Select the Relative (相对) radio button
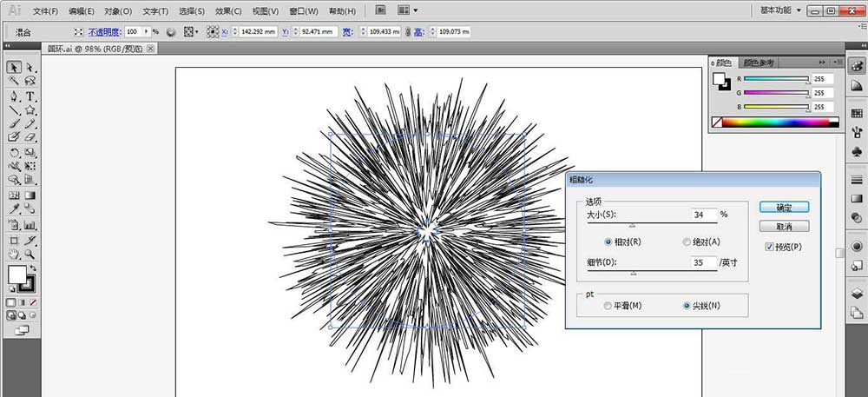Viewport: 868px width, 397px height. [608, 242]
